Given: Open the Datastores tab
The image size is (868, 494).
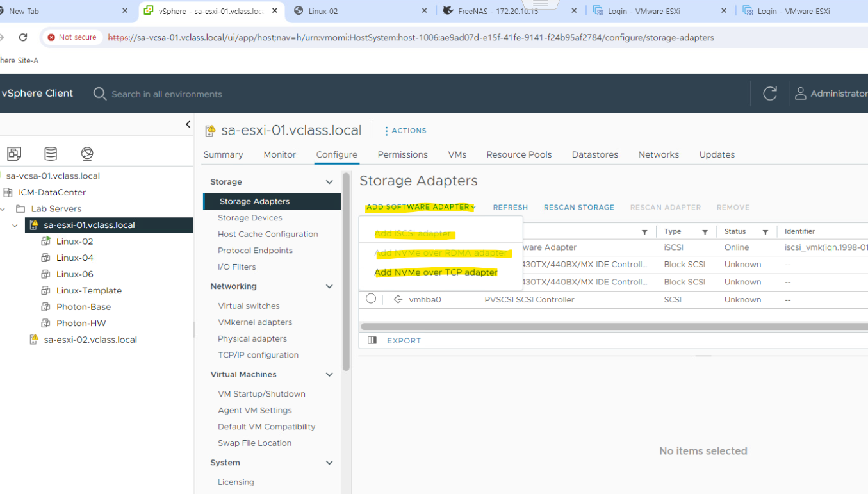Looking at the screenshot, I should (x=594, y=154).
